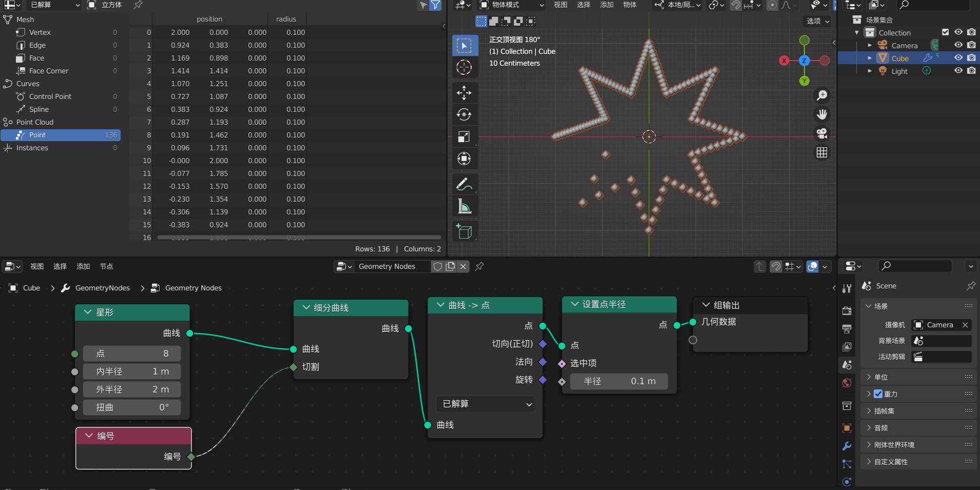Select the Add Cube tool icon
This screenshot has height=490, width=980.
[x=464, y=231]
